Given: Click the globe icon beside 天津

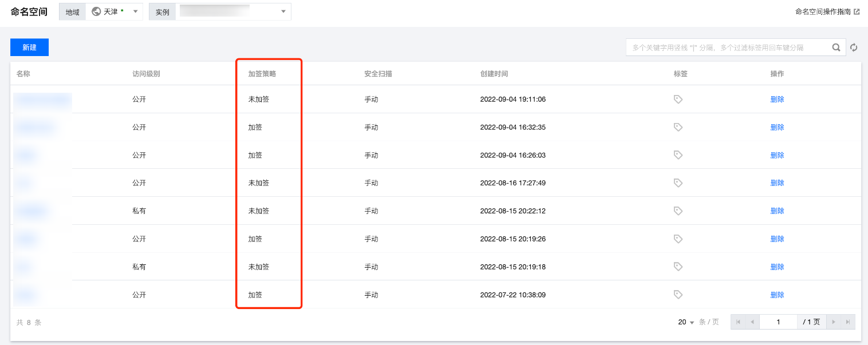Looking at the screenshot, I should click(x=96, y=11).
